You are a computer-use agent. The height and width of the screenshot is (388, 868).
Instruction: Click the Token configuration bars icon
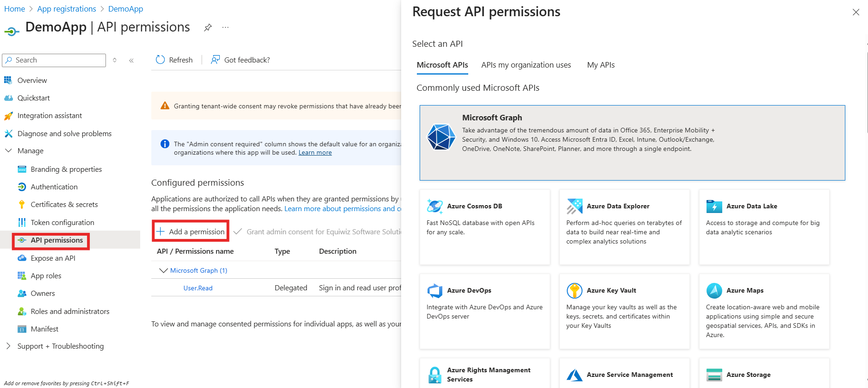(x=22, y=223)
